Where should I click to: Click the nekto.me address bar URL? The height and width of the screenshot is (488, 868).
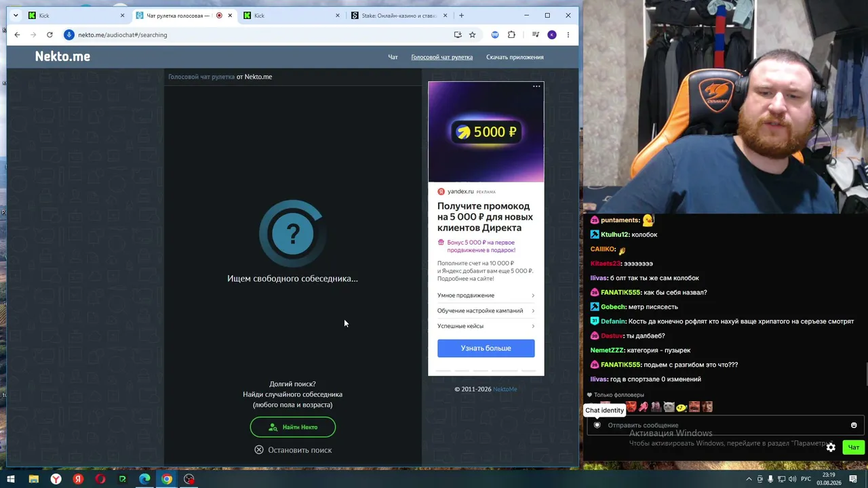(x=122, y=35)
